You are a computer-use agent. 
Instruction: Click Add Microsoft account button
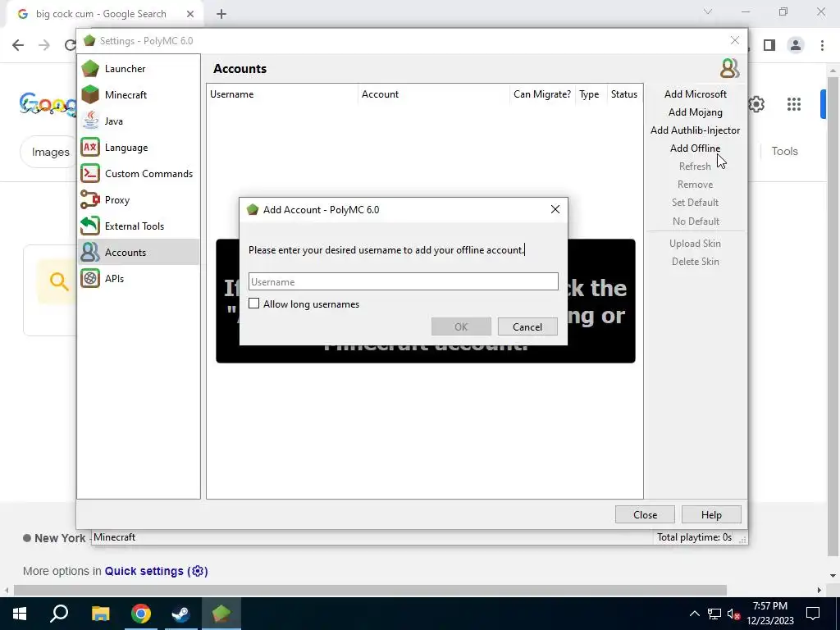696,94
